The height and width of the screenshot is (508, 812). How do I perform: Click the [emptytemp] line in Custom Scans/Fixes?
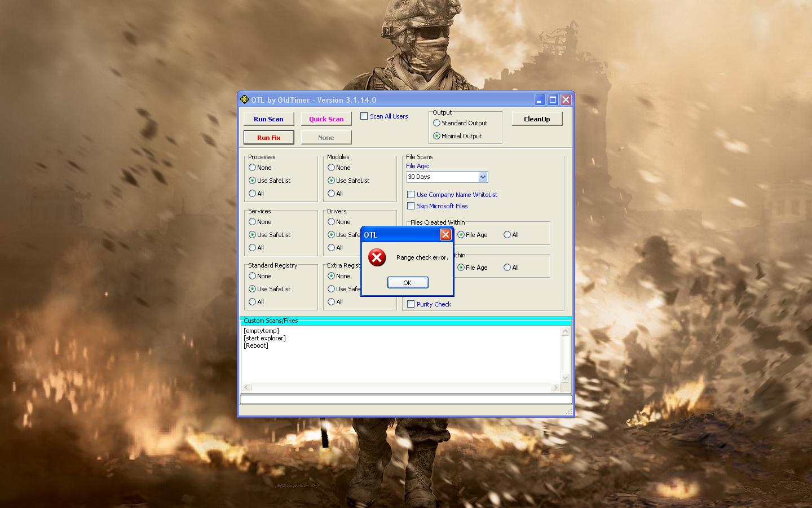tap(261, 331)
